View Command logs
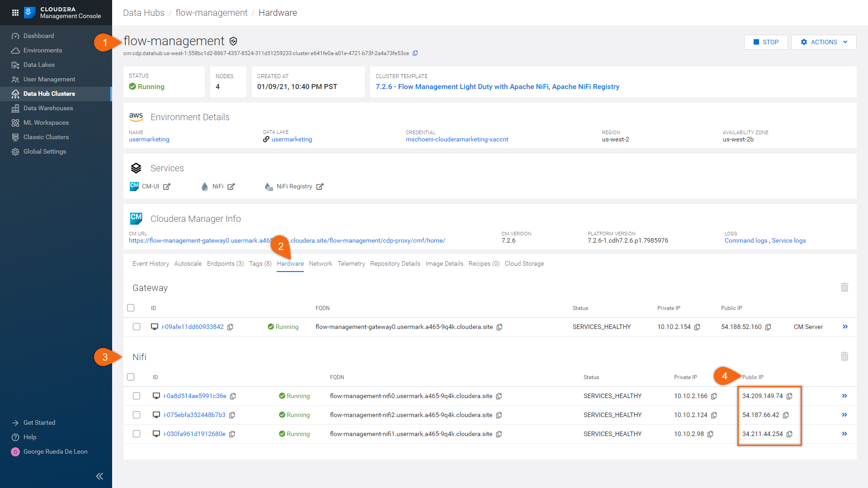Image resolution: width=868 pixels, height=488 pixels. [x=746, y=241]
